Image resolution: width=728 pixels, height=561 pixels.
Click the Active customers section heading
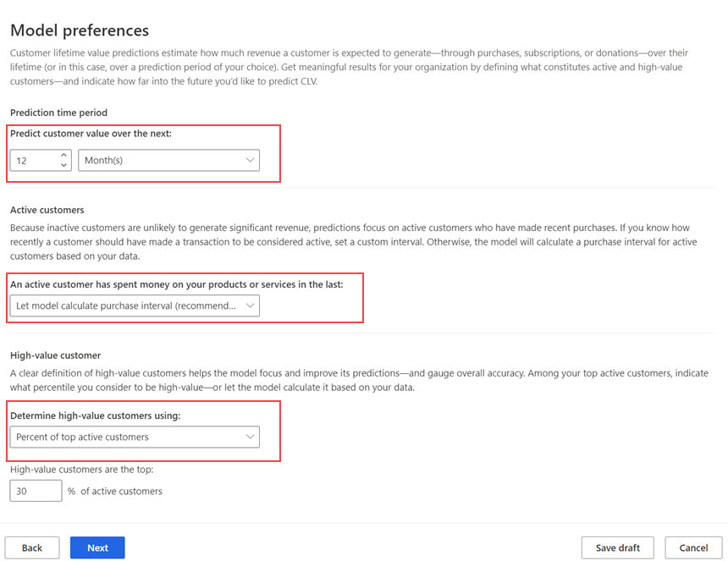pos(47,210)
